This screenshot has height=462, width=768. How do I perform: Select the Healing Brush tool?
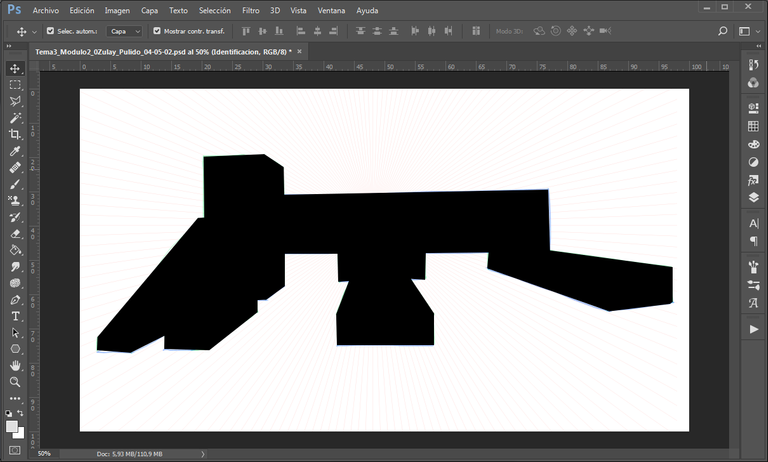click(15, 168)
